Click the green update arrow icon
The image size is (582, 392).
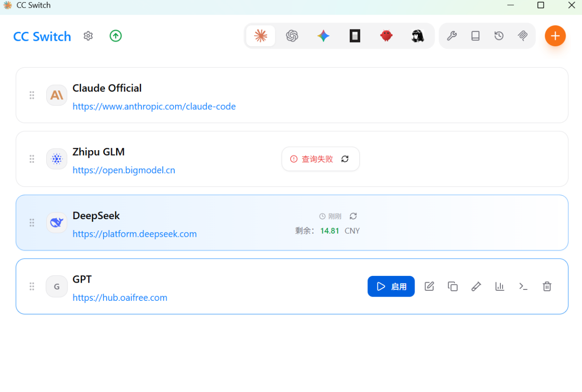click(116, 36)
